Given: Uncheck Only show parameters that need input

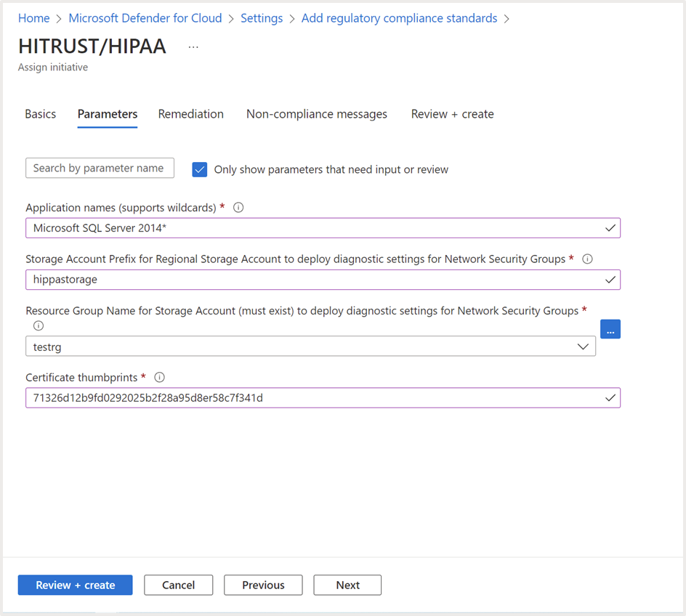Looking at the screenshot, I should click(x=200, y=169).
